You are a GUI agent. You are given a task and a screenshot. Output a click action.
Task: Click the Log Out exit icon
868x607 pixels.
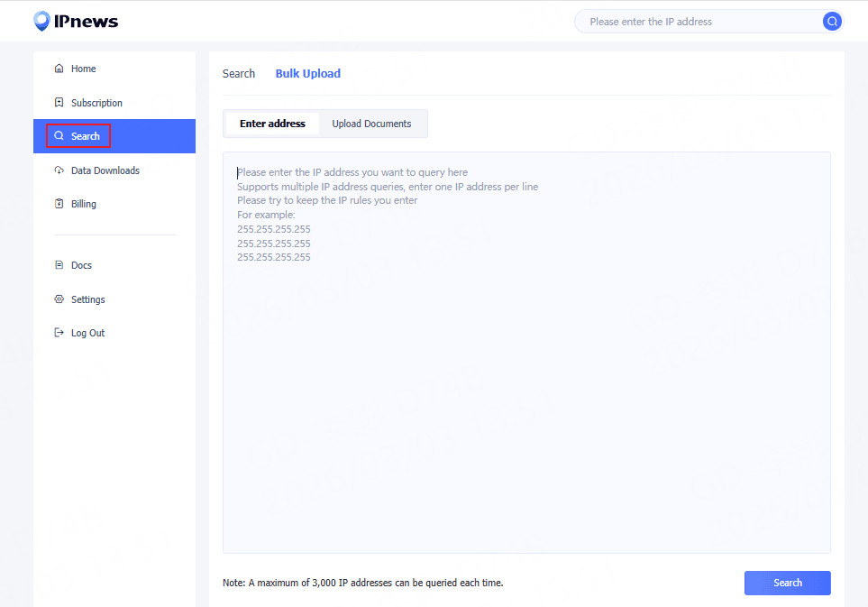click(x=59, y=333)
